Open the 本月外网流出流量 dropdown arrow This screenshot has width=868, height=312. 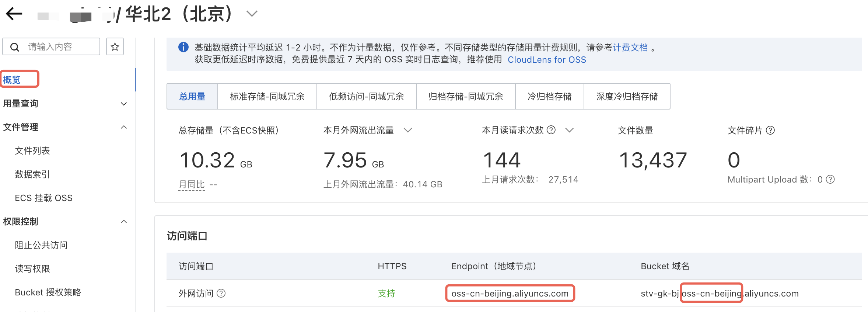(408, 130)
